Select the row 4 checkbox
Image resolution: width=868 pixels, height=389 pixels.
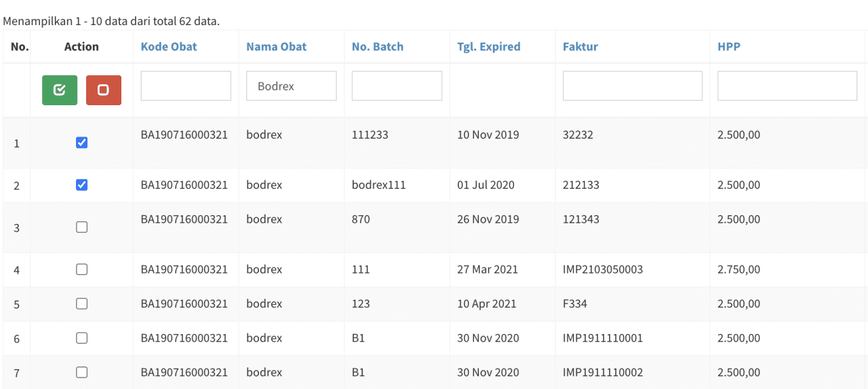[x=82, y=270]
